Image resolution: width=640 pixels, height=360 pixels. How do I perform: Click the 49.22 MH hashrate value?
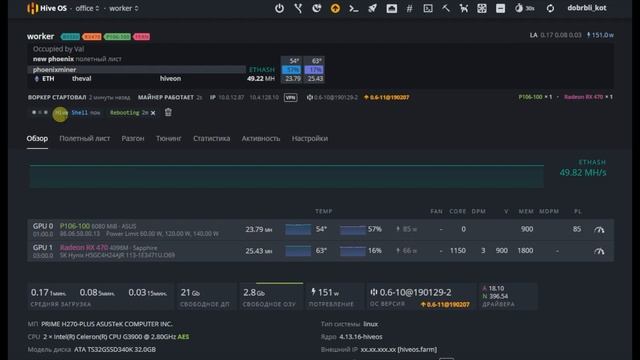pos(261,78)
